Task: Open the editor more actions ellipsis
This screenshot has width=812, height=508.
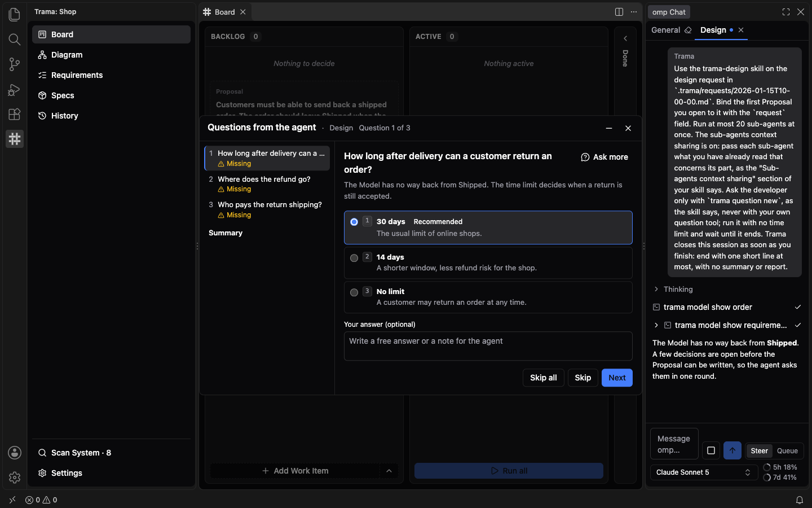Action: point(634,12)
